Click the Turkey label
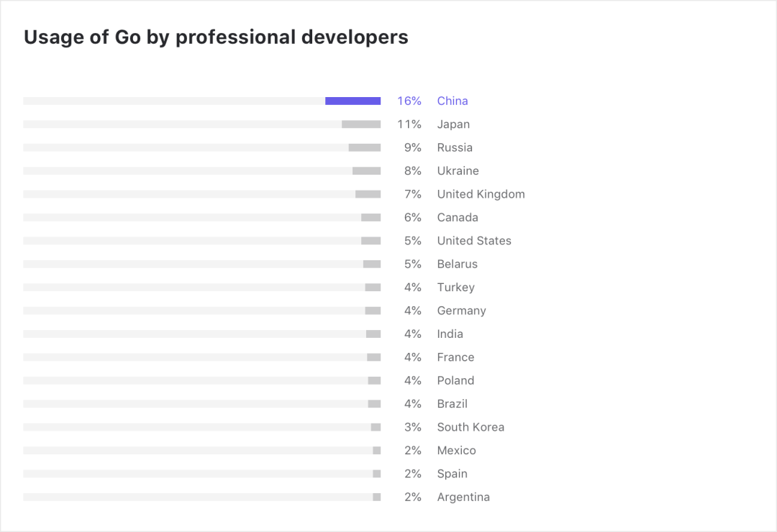Screen dimensions: 777x532 pyautogui.click(x=455, y=288)
